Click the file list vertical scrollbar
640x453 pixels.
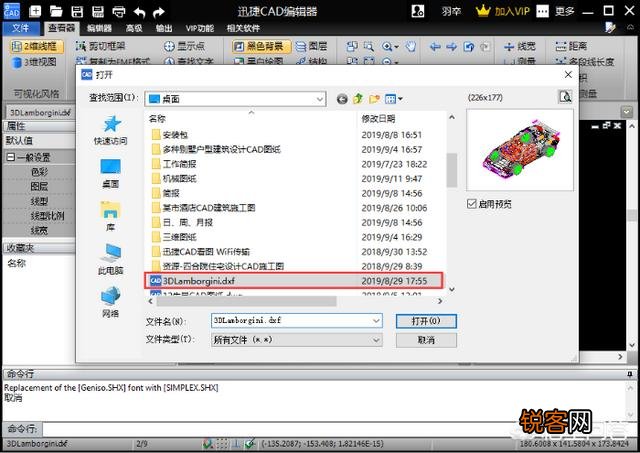click(x=451, y=170)
